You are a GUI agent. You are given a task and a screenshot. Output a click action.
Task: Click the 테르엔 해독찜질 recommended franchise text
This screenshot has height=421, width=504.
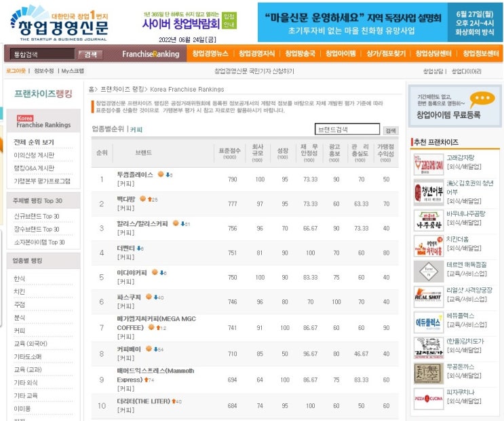coord(467,265)
